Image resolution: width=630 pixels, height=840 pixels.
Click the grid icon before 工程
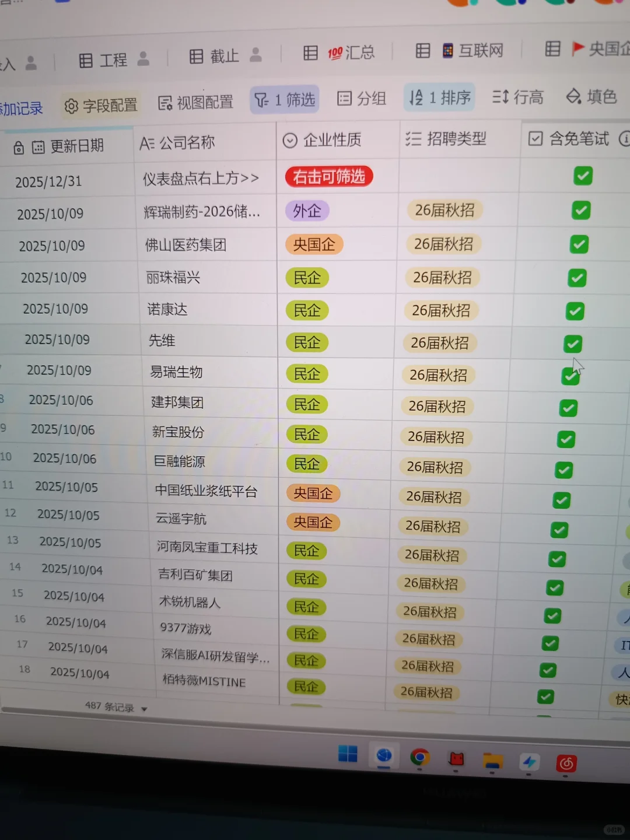pos(86,60)
